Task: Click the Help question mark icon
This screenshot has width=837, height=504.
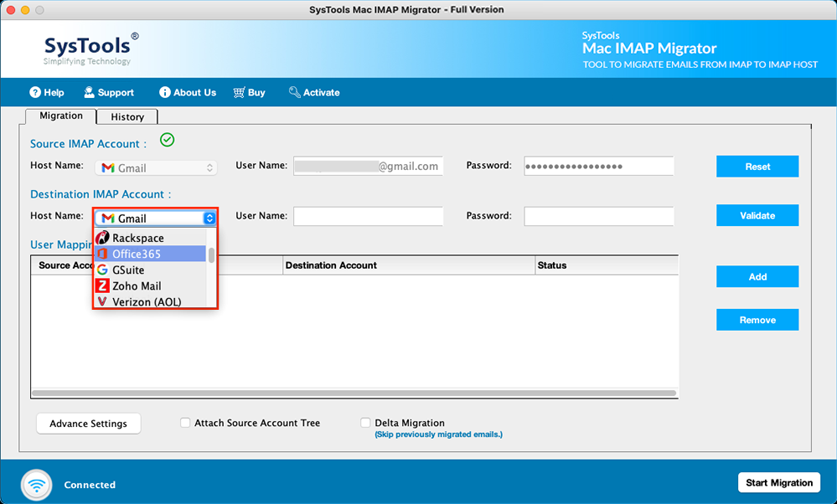Action: click(35, 92)
